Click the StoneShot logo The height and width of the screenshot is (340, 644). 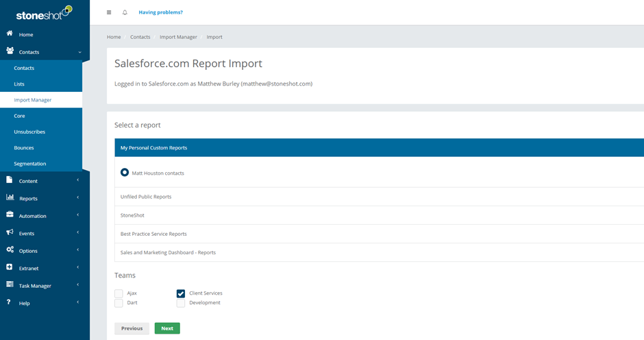click(44, 13)
